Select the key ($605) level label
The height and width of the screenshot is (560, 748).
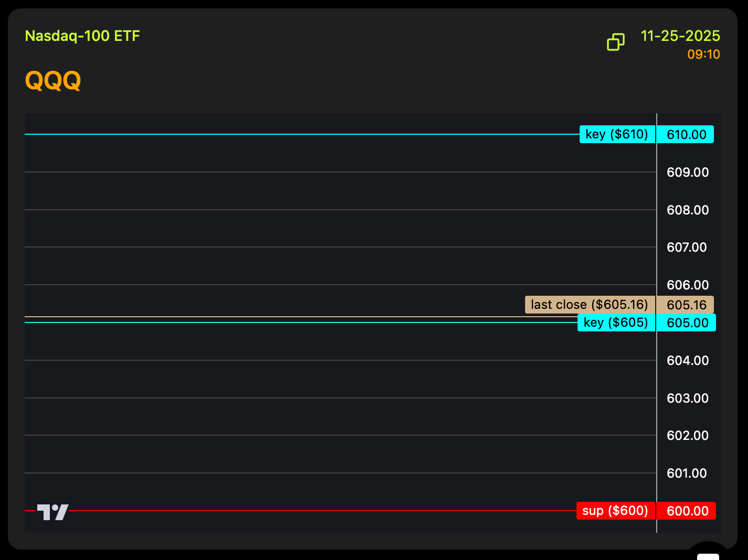point(616,322)
